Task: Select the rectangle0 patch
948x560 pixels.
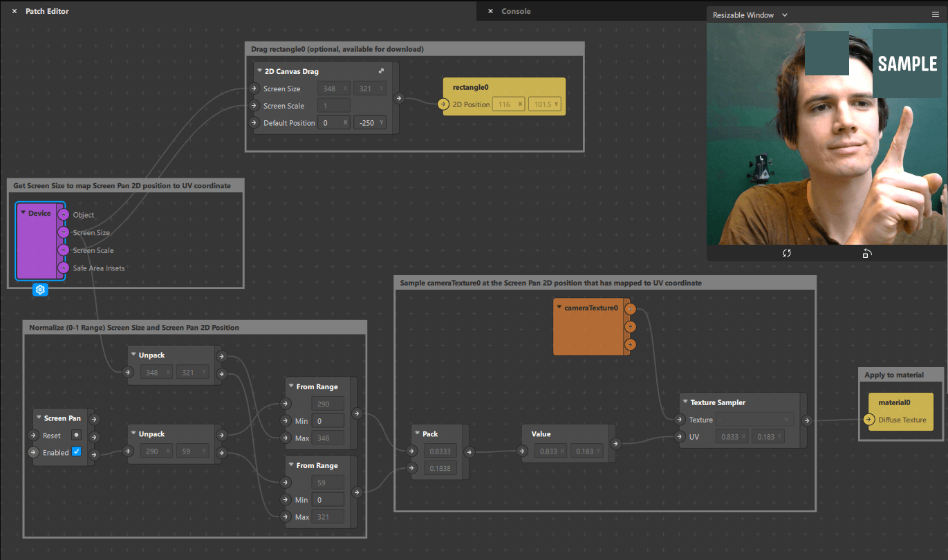Action: [x=504, y=96]
